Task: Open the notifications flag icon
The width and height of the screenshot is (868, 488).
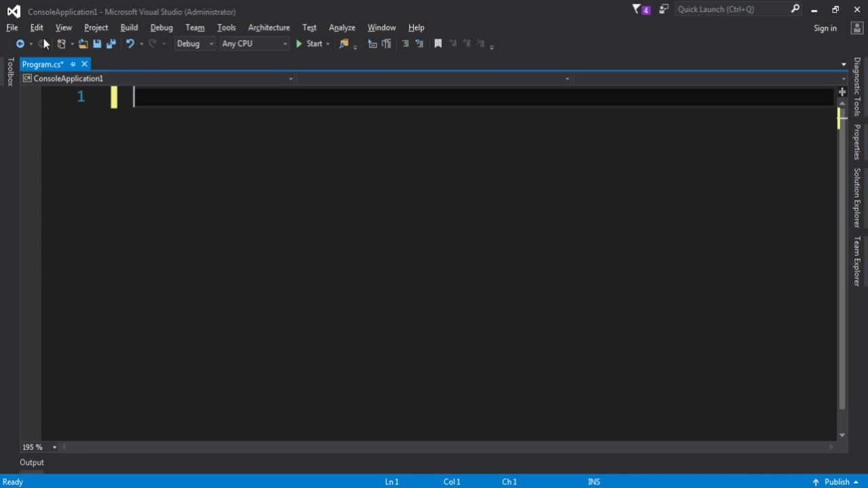Action: (x=641, y=9)
